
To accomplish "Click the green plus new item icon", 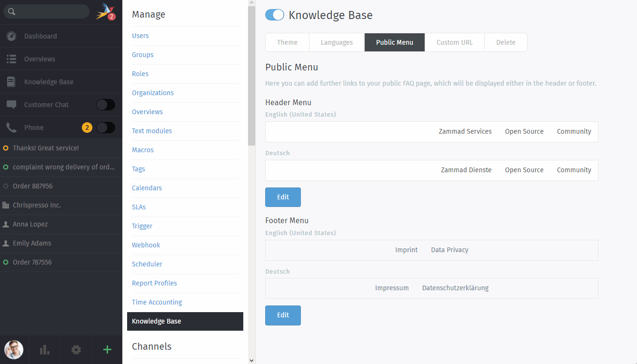I will 107,350.
